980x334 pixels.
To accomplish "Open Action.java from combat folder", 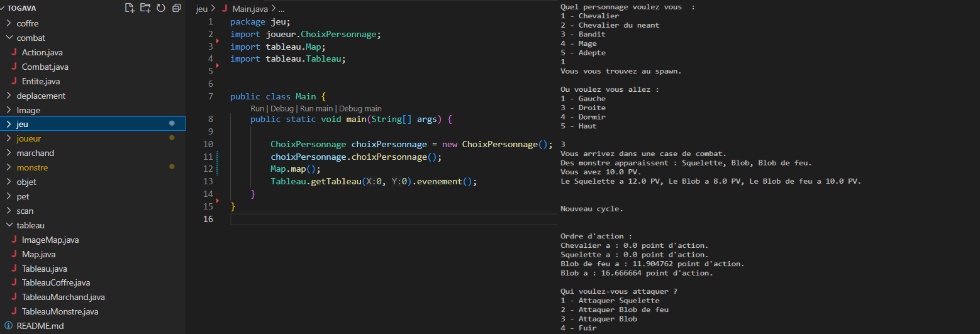I will (x=42, y=53).
